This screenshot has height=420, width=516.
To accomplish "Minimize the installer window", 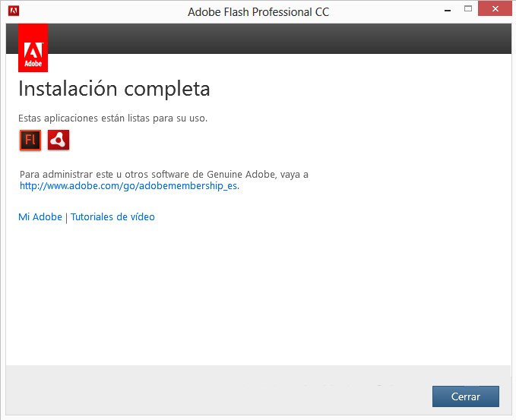I will (x=447, y=10).
